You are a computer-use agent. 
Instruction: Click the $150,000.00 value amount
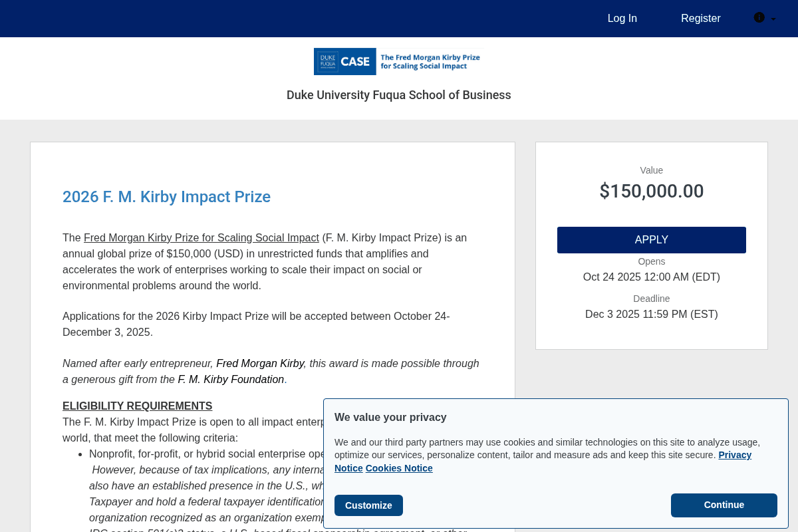pos(651,191)
